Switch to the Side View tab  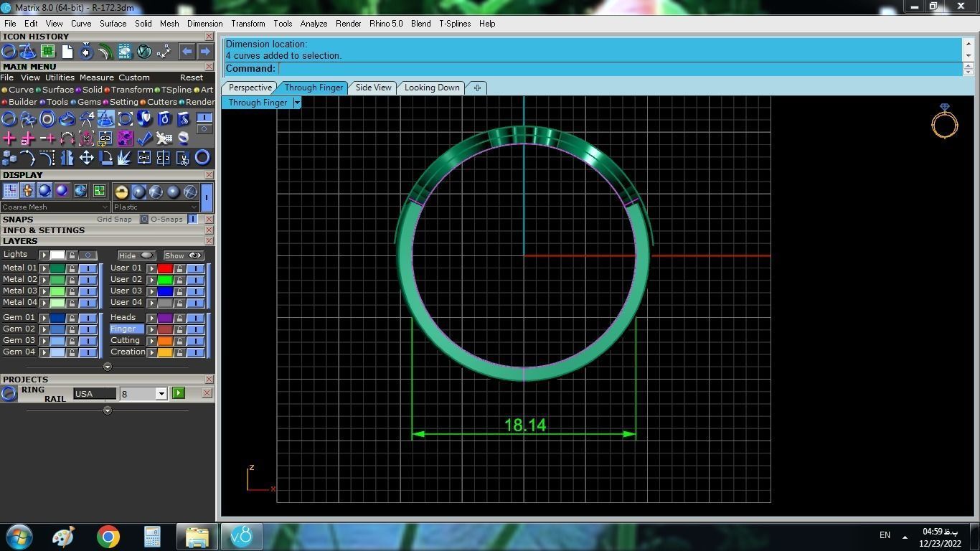(374, 88)
